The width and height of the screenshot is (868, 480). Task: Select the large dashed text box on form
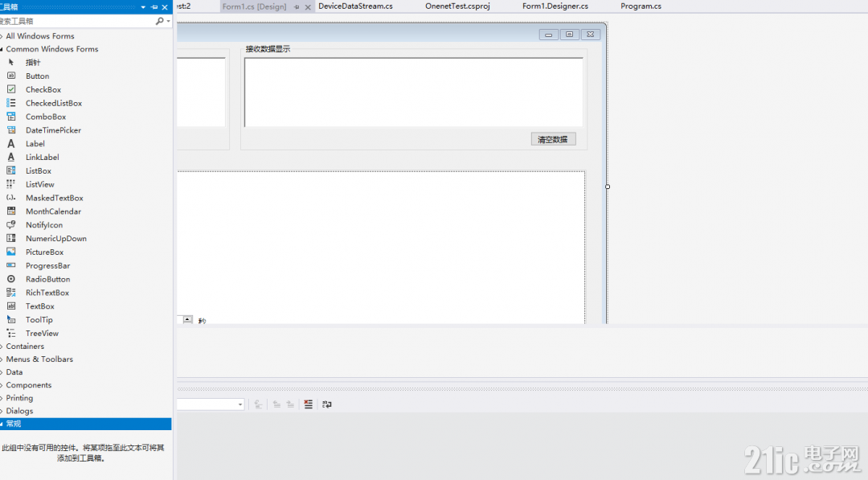[381, 247]
